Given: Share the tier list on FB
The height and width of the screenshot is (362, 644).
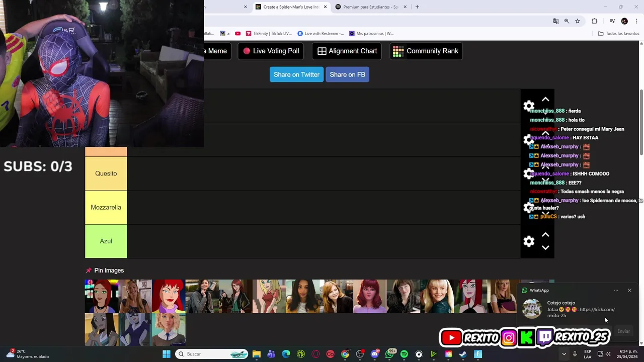Looking at the screenshot, I should [347, 74].
